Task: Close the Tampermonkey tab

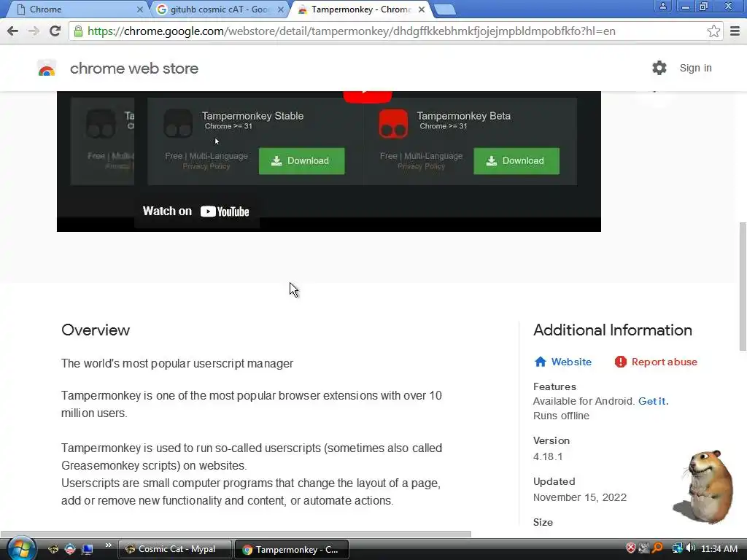Action: tap(422, 9)
